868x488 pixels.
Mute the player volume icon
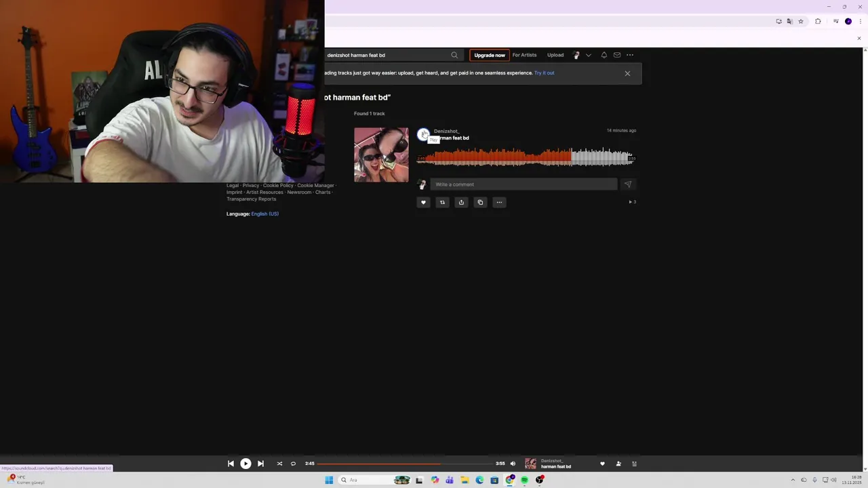point(513,464)
